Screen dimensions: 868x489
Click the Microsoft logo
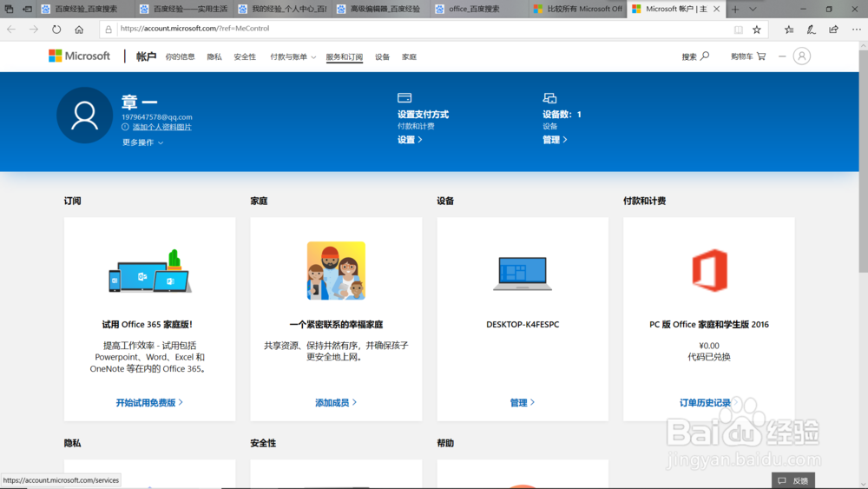[x=79, y=56]
